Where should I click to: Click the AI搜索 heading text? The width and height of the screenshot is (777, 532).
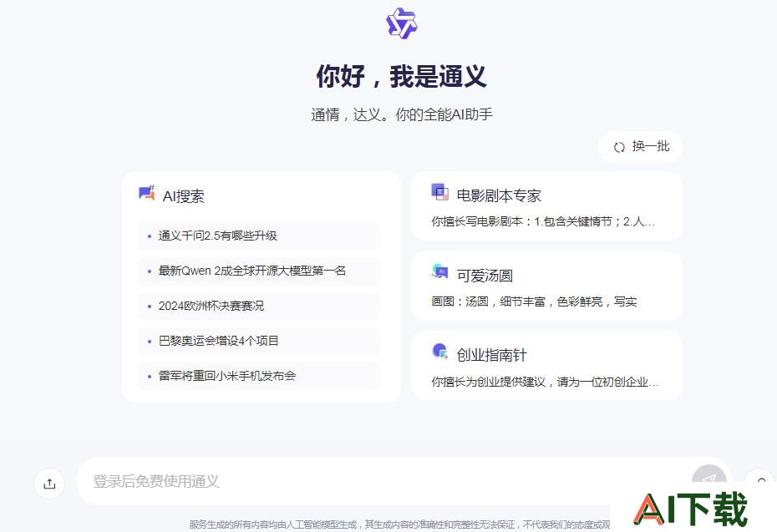click(183, 196)
